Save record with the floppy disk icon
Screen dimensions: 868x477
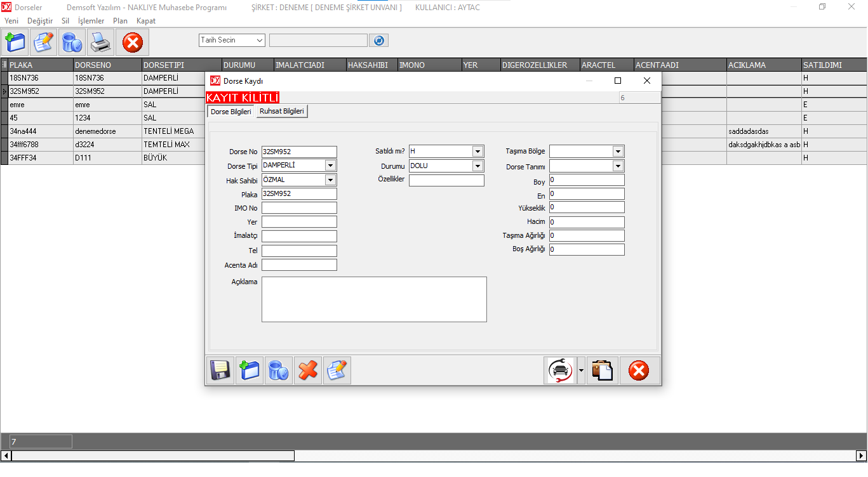coord(220,370)
